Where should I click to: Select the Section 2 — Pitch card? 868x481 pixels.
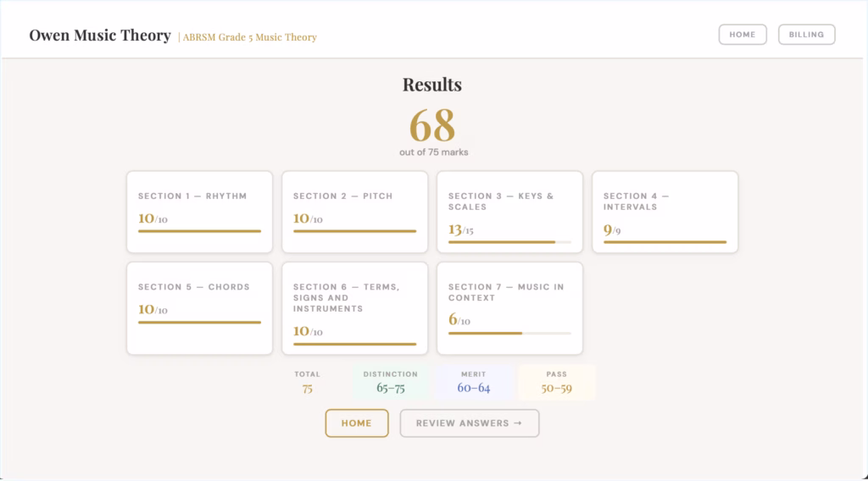click(355, 212)
